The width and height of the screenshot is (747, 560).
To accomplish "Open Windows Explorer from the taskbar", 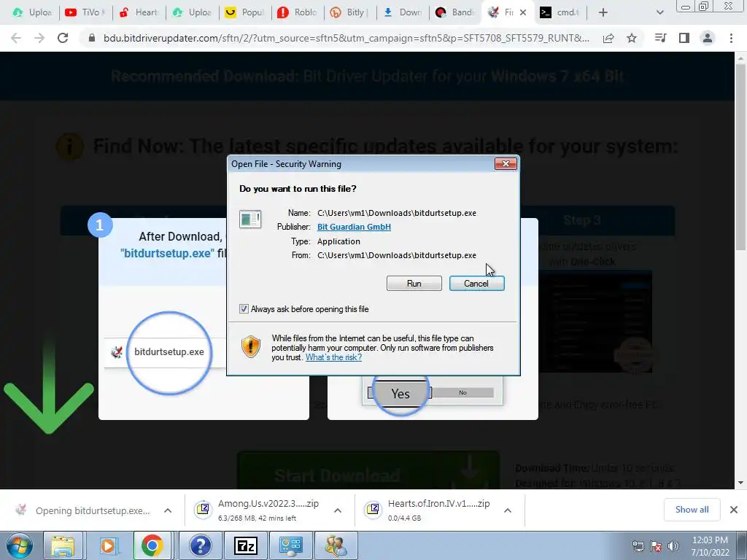I will pyautogui.click(x=63, y=545).
